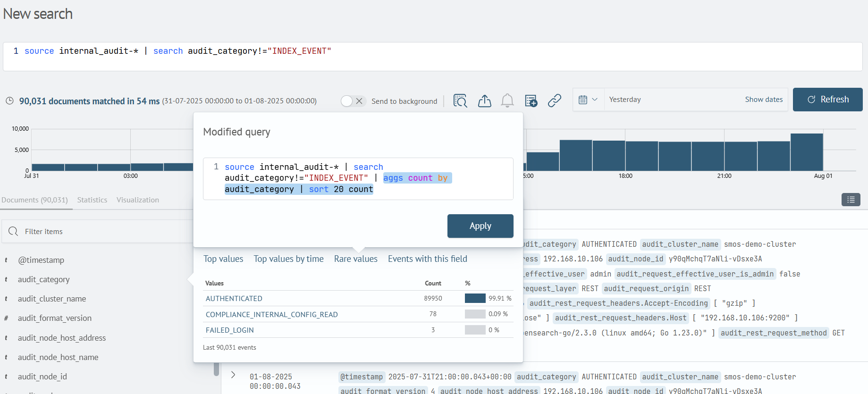Select the @timestamp field
Image resolution: width=868 pixels, height=394 pixels.
click(41, 260)
